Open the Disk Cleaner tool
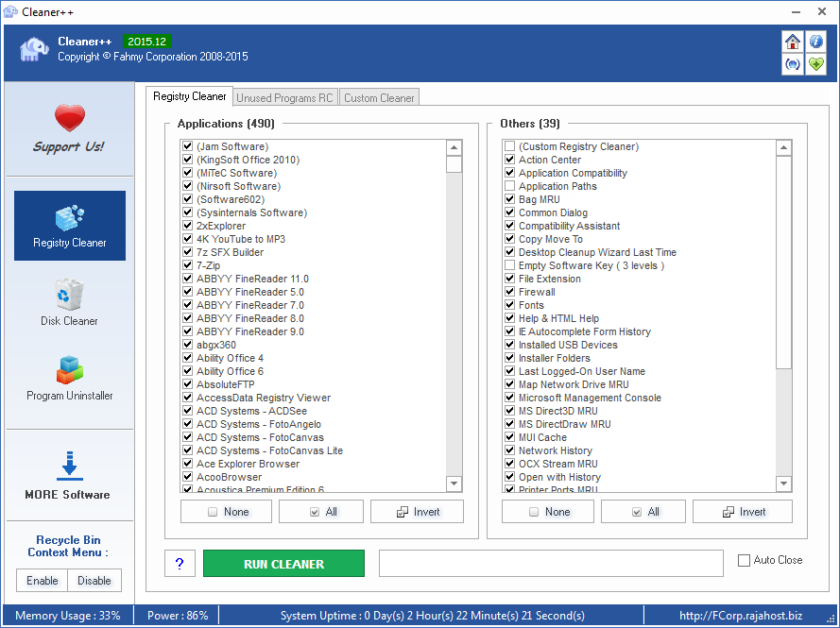This screenshot has width=840, height=628. coord(69,300)
